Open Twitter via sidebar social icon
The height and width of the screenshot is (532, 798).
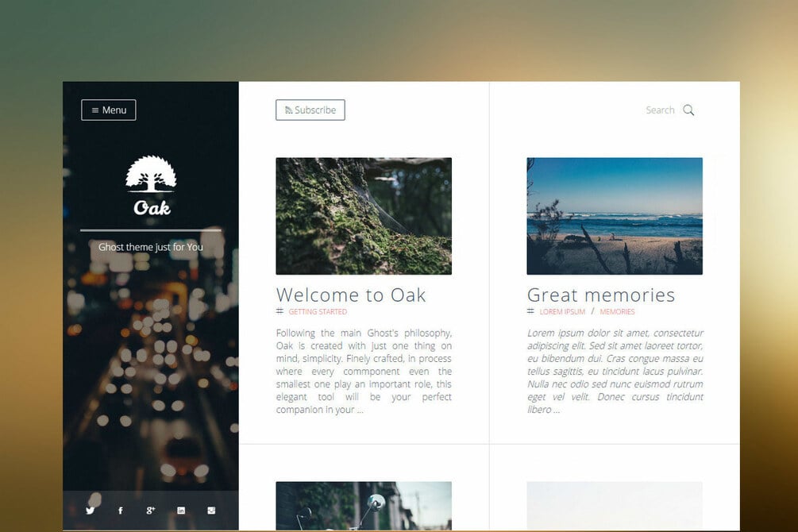(x=90, y=511)
